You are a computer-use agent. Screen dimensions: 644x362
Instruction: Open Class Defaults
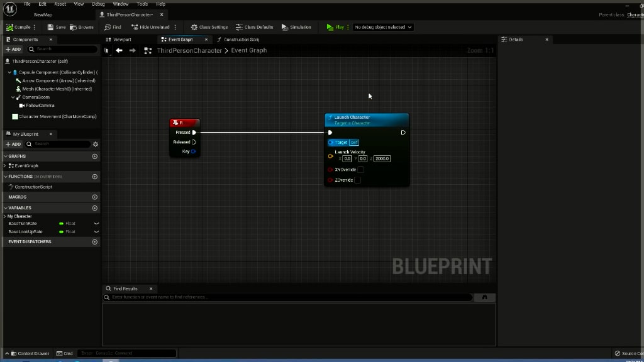pyautogui.click(x=254, y=27)
